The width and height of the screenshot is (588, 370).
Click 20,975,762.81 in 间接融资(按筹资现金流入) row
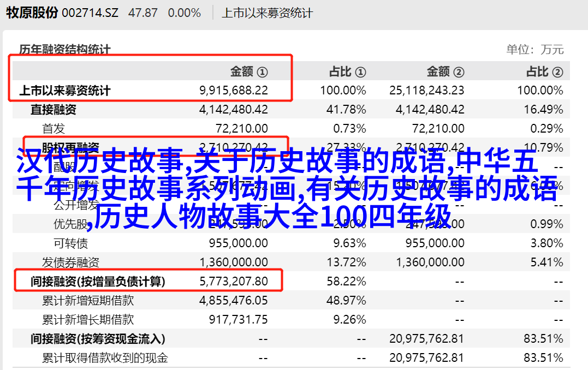pyautogui.click(x=427, y=339)
